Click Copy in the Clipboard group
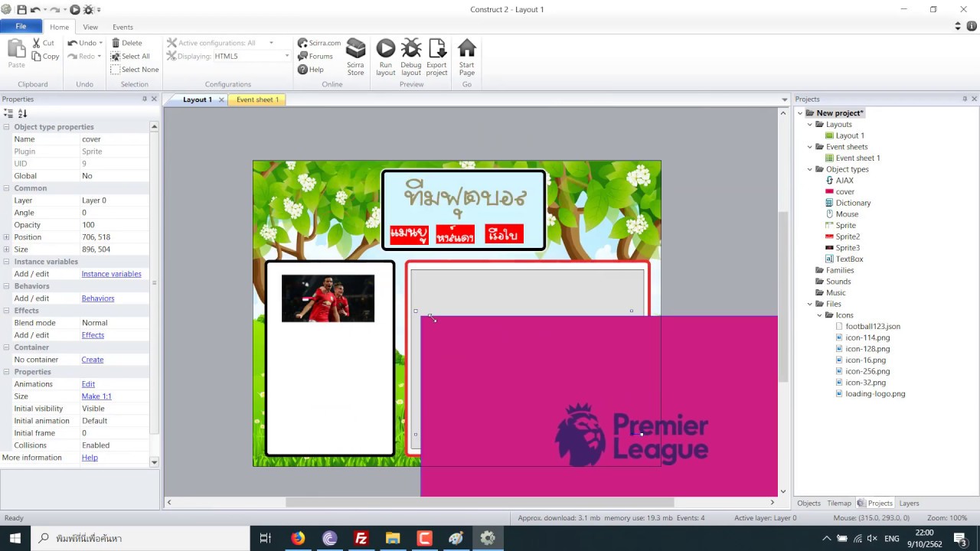This screenshot has width=980, height=551. (46, 56)
